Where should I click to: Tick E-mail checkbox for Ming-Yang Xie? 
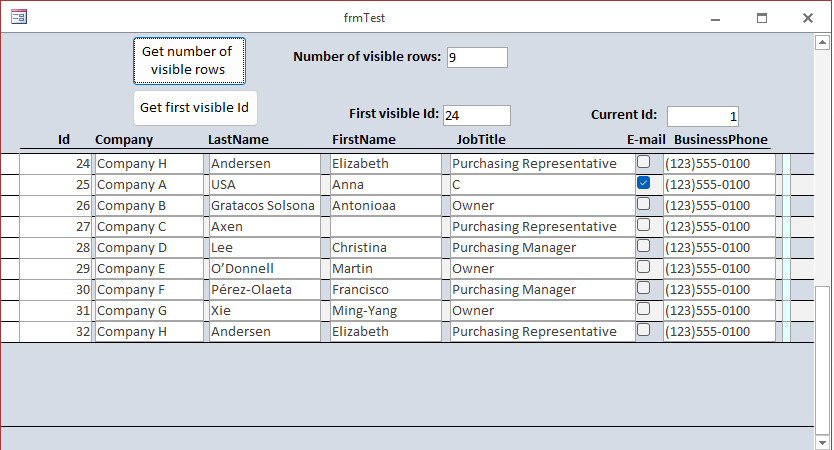click(643, 309)
